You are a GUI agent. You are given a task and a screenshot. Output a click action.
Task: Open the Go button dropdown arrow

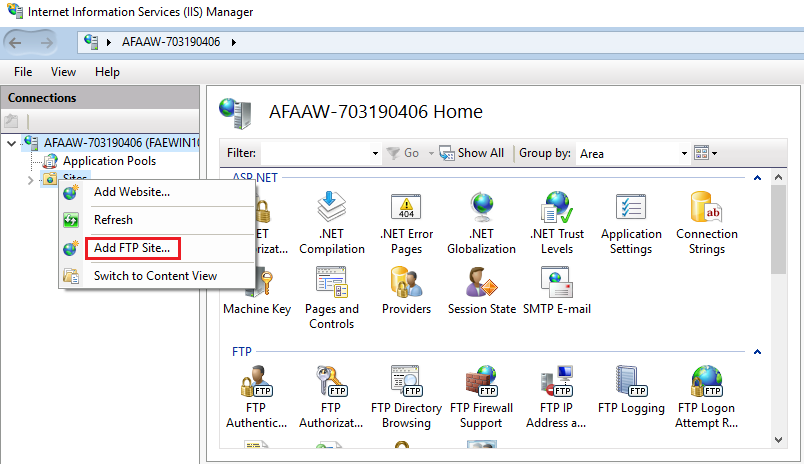[x=431, y=153]
